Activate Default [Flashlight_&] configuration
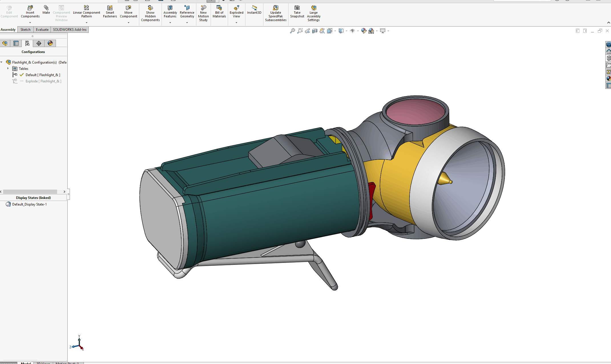611x364 pixels. click(43, 75)
